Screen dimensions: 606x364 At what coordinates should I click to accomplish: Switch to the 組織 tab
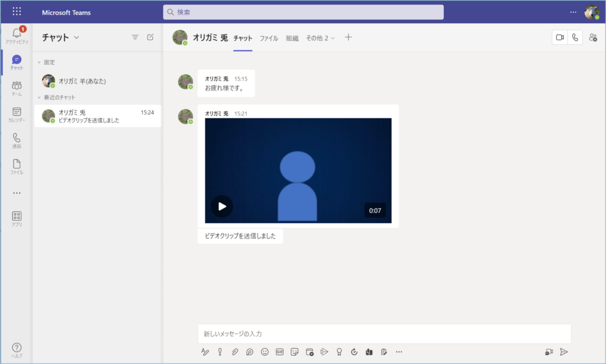point(292,38)
